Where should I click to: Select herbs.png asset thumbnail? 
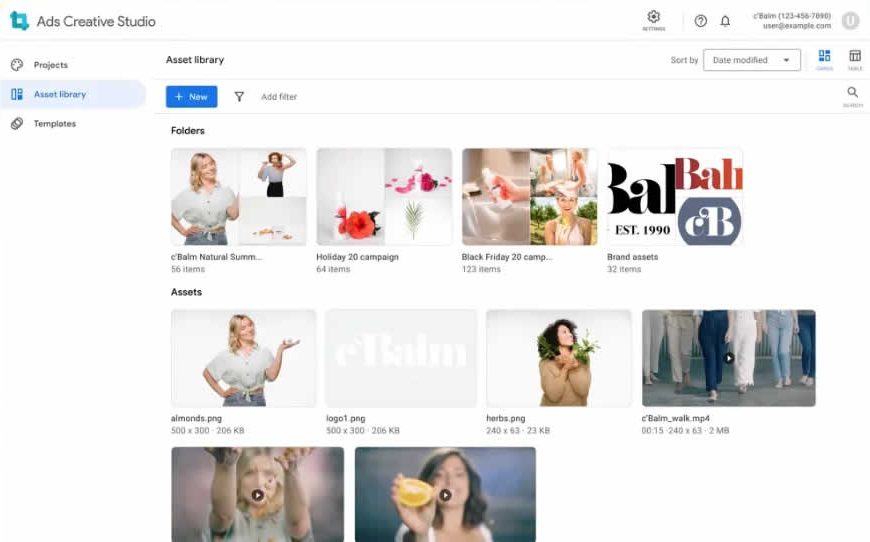point(559,358)
